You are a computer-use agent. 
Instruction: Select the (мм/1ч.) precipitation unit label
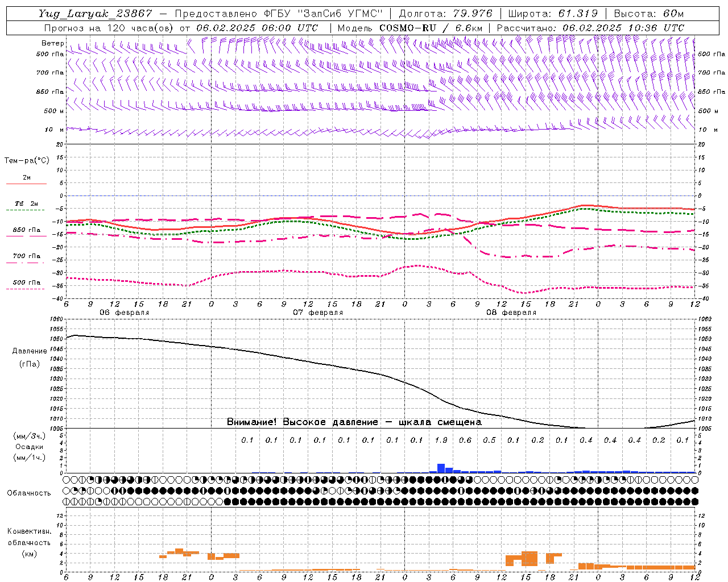[29, 458]
